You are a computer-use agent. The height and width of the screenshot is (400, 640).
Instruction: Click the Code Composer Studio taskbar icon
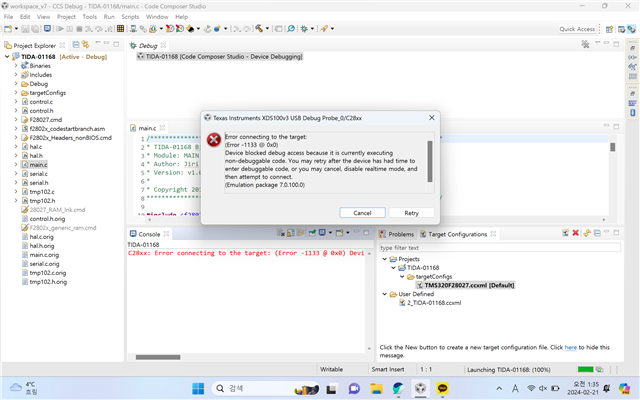[x=420, y=389]
